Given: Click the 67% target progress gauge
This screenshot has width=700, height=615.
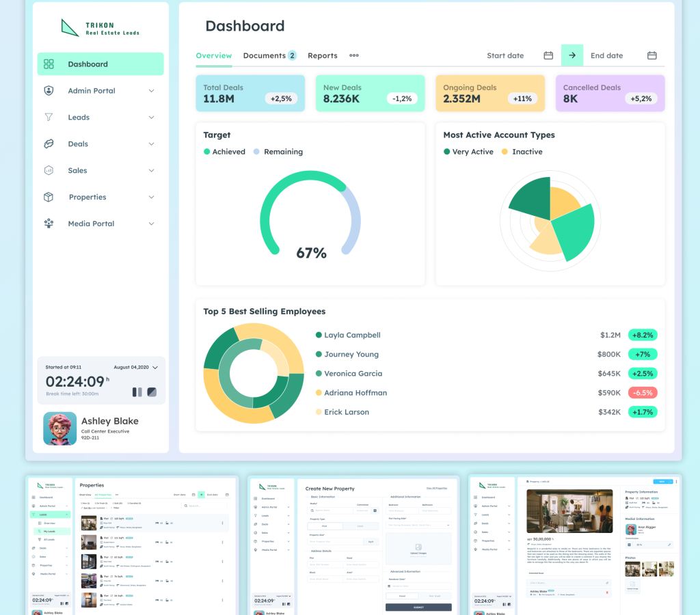Looking at the screenshot, I should [x=310, y=217].
